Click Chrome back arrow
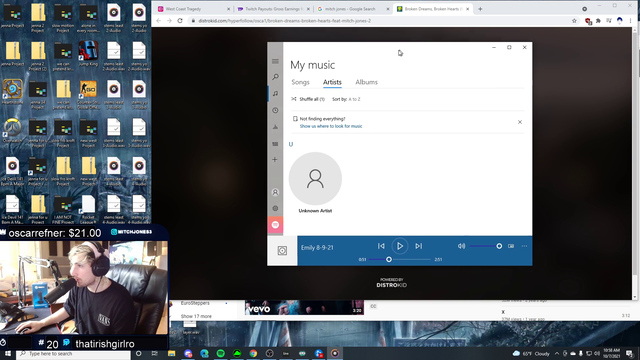Viewport: 640px width, 360px height. point(159,20)
